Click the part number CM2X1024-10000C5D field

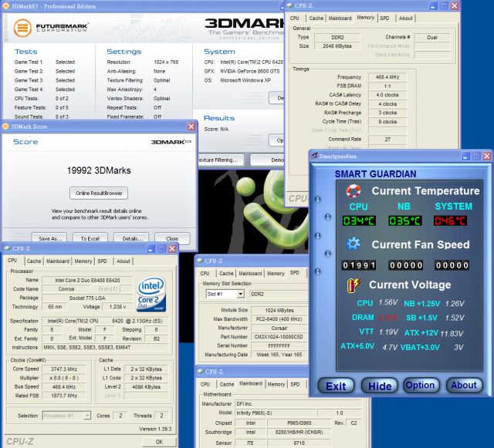click(279, 336)
